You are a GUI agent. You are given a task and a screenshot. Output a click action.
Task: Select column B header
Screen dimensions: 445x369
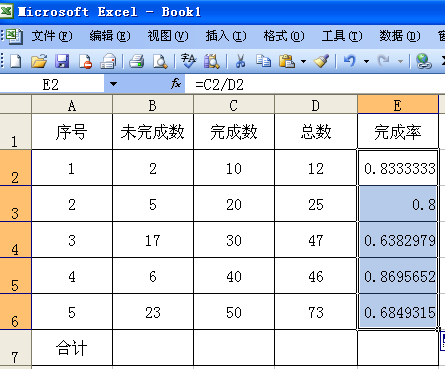(x=153, y=105)
